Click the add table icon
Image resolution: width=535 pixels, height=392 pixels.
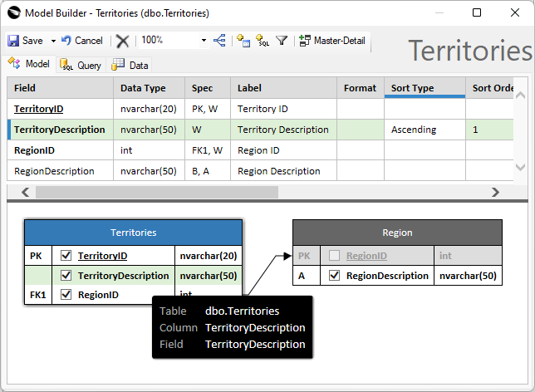(x=243, y=41)
